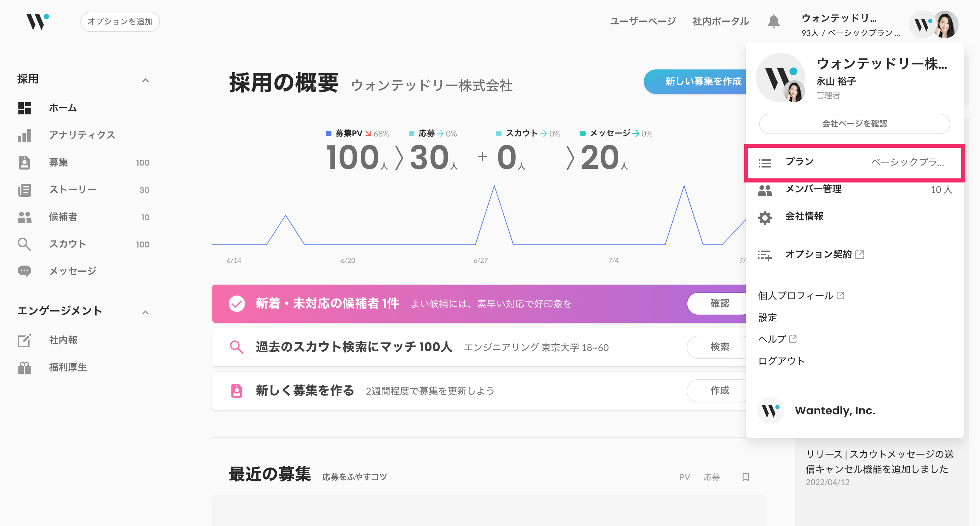Click the 募集 job posting icon

click(24, 162)
